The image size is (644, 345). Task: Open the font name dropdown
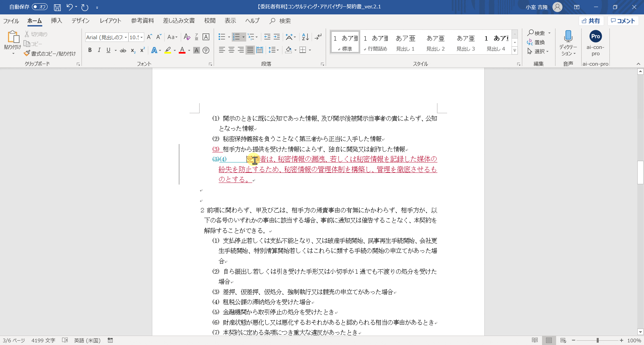point(126,37)
